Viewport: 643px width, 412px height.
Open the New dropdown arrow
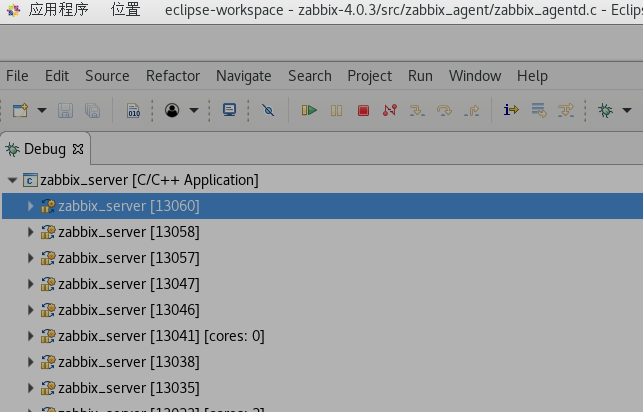[42, 110]
